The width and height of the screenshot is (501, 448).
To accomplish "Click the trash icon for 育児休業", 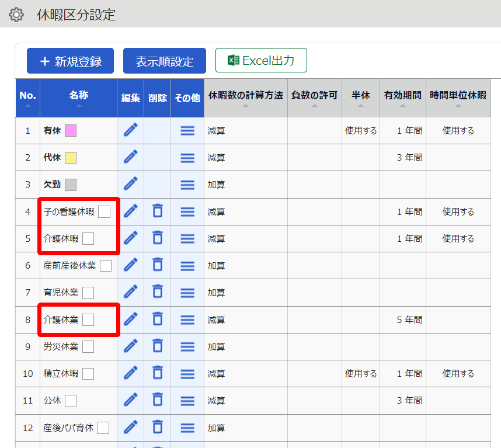I will tap(158, 291).
